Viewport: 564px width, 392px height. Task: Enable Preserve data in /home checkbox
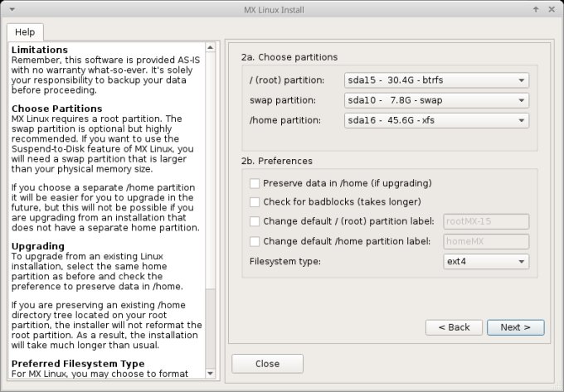coord(255,182)
